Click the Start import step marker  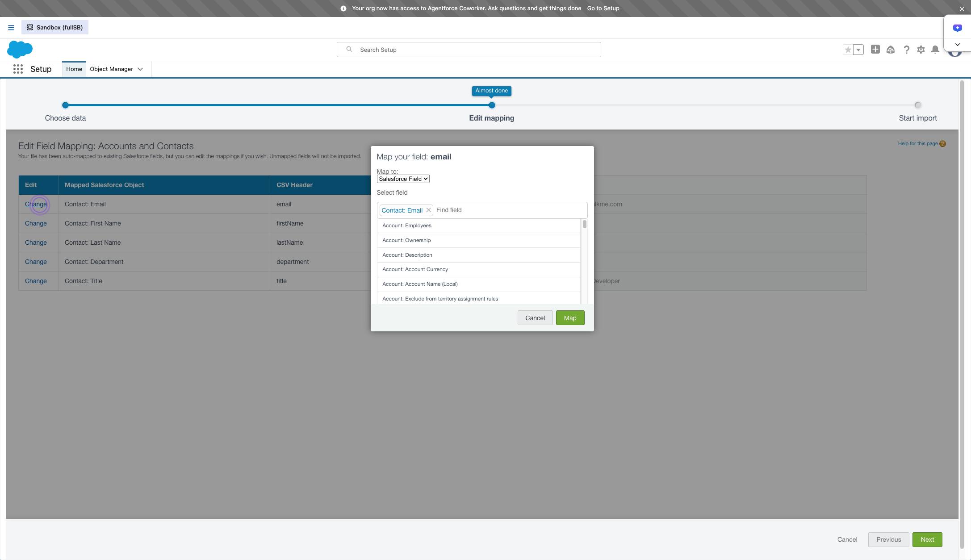click(918, 105)
